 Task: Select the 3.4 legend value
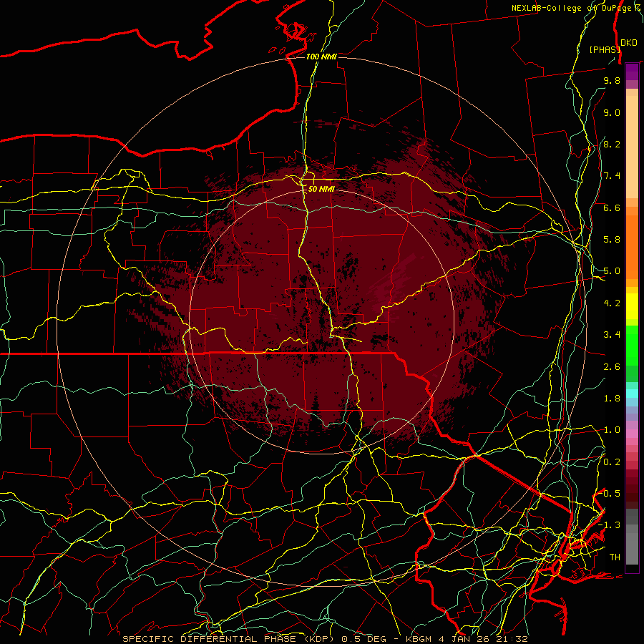(x=612, y=335)
